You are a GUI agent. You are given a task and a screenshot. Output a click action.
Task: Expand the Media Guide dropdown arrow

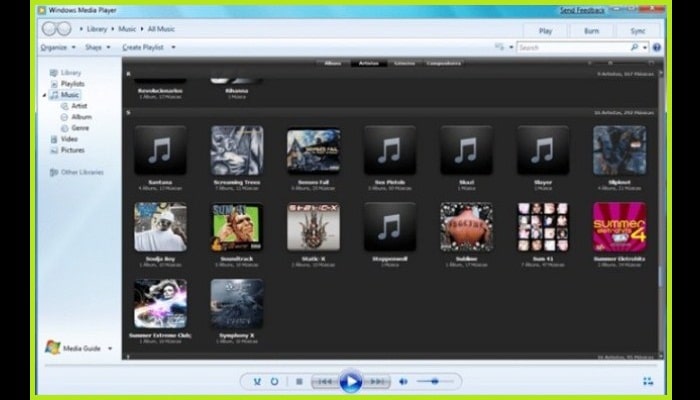pos(110,349)
